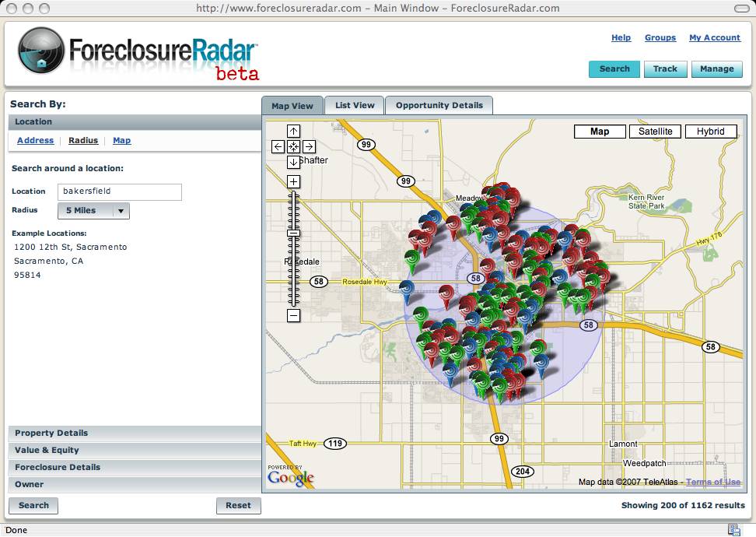Click the map zoom slider handle

pos(293,233)
